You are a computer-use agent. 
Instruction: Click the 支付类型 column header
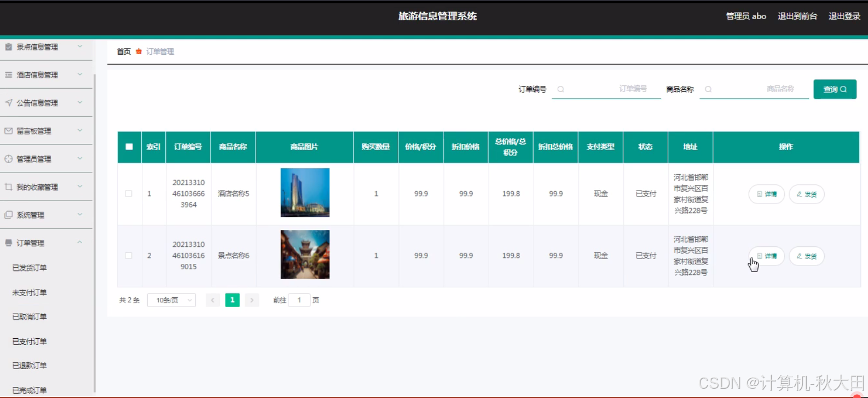(x=600, y=147)
